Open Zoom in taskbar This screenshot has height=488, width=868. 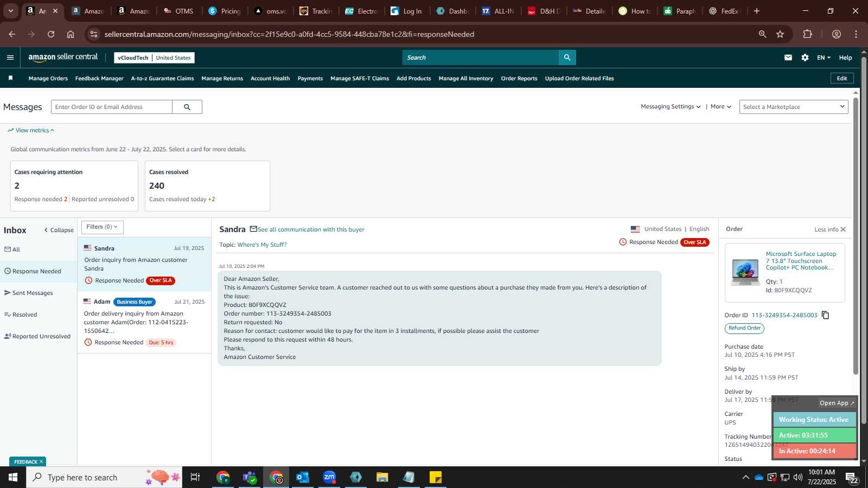pos(329,477)
